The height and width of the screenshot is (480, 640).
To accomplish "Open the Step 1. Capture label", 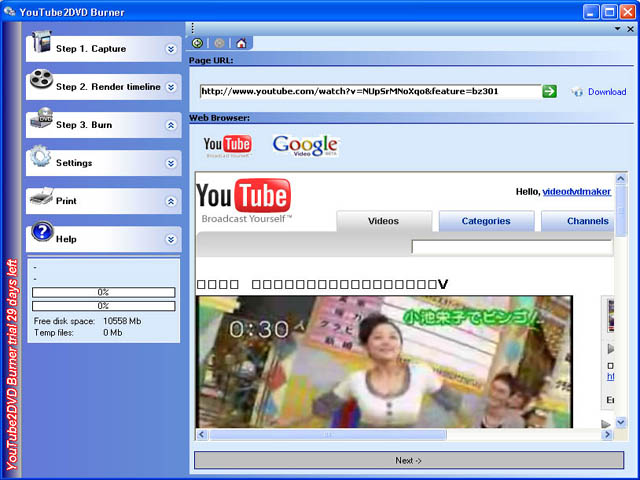I will pos(91,49).
